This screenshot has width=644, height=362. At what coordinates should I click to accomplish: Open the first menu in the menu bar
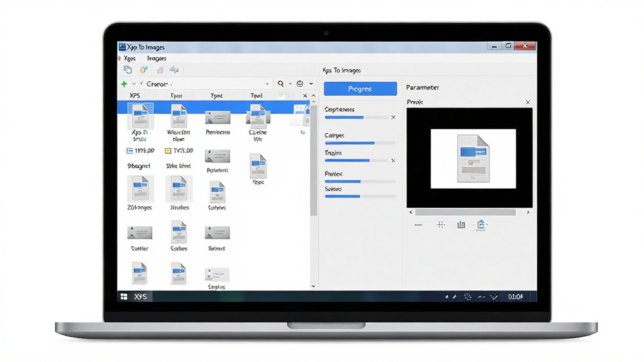coord(130,58)
